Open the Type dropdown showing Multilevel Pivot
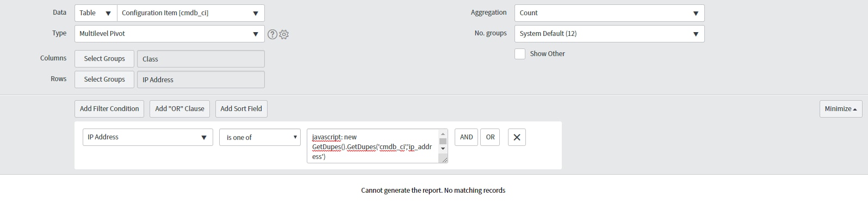 coord(170,34)
